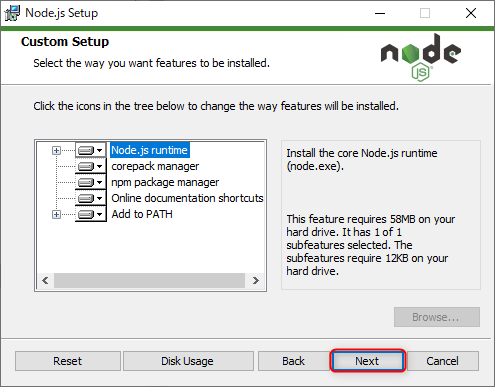
Task: Click the 'This feature requires 58MB' description text
Action: (x=371, y=245)
